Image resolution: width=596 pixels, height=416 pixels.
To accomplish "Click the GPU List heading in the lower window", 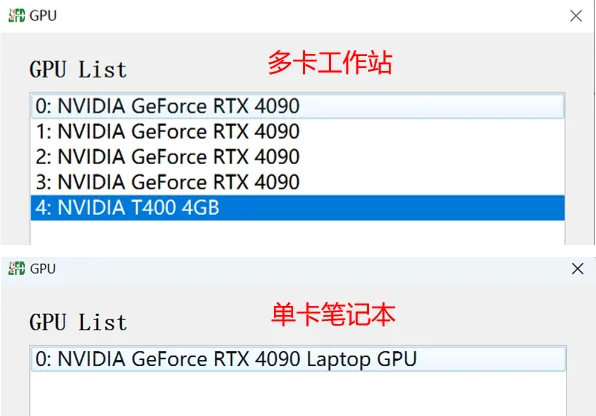I will (x=78, y=323).
